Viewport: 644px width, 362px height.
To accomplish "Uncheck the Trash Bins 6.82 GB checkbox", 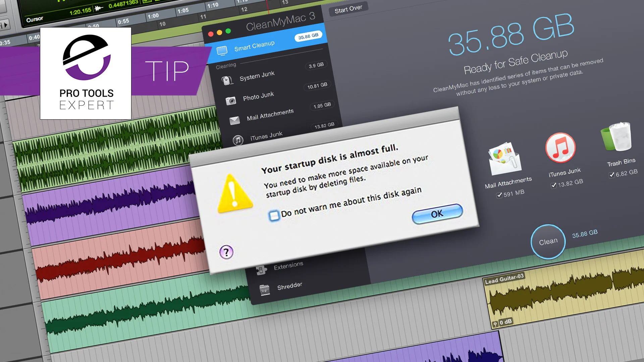I will tap(611, 175).
